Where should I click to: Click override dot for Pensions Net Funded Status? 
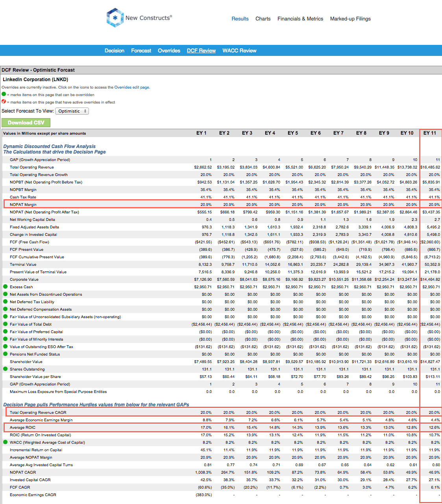point(6,354)
